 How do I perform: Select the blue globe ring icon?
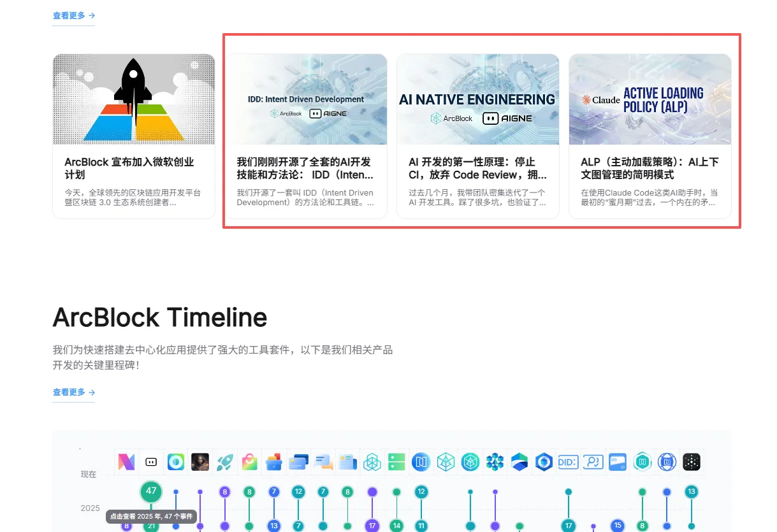tap(667, 462)
